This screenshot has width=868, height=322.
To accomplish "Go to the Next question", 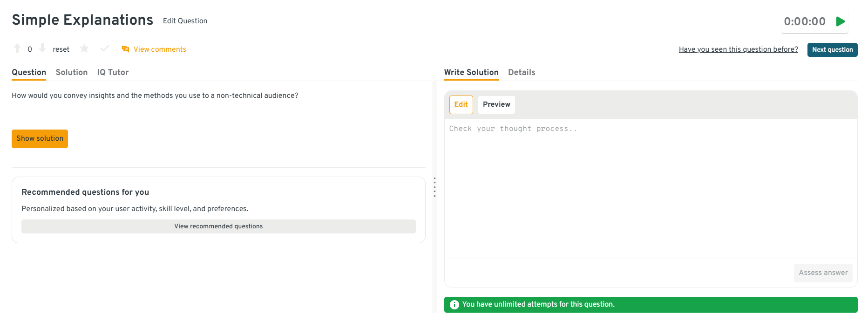I will [x=832, y=50].
